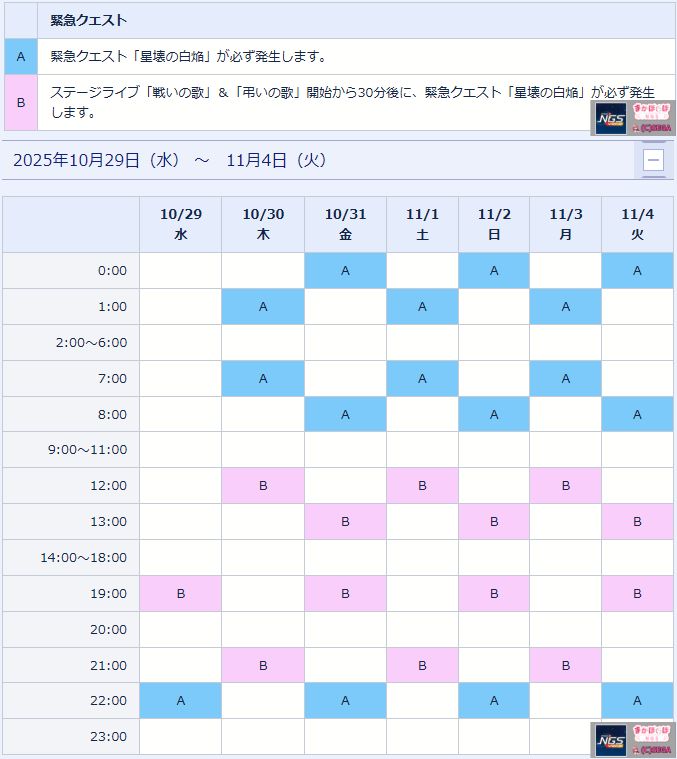Viewport: 677px width, 759px height.
Task: Click the B cell at 19:00 on 10/29
Action: [x=180, y=594]
